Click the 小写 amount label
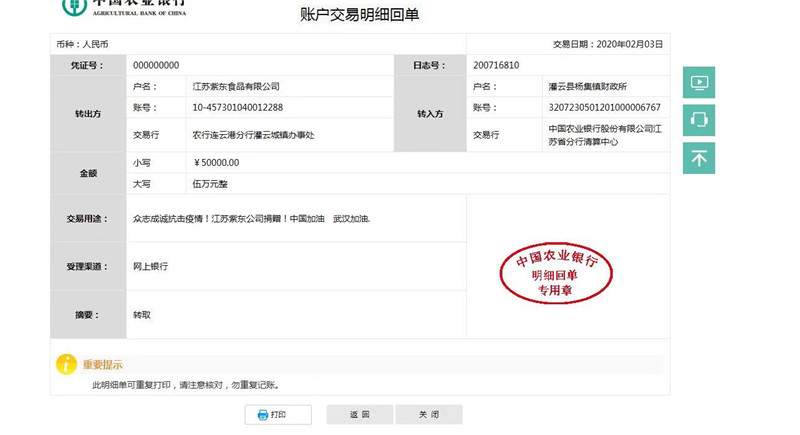This screenshot has height=435, width=800. pos(142,163)
